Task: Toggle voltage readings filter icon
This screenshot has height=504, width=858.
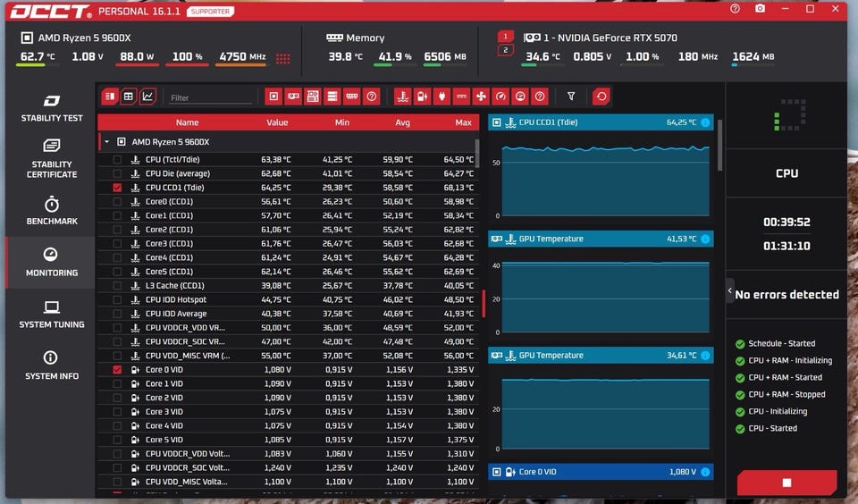Action: coord(423,97)
